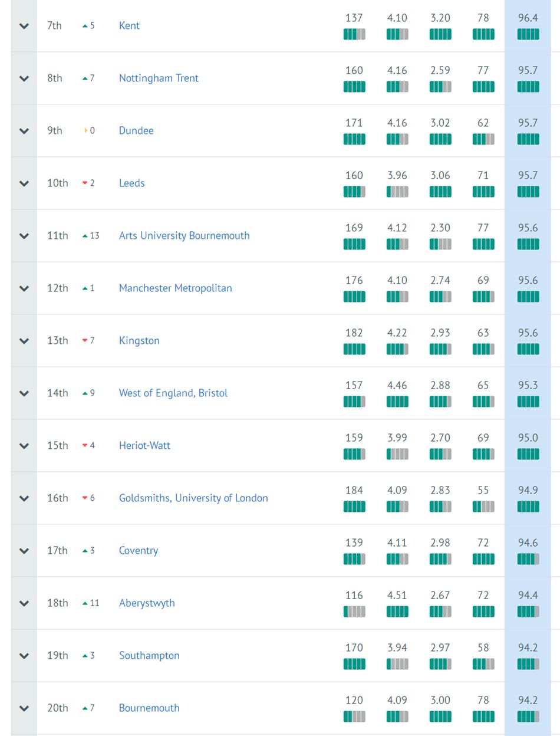Click the overall score 96.4 for Kent
Image resolution: width=560 pixels, height=736 pixels.
(x=528, y=18)
